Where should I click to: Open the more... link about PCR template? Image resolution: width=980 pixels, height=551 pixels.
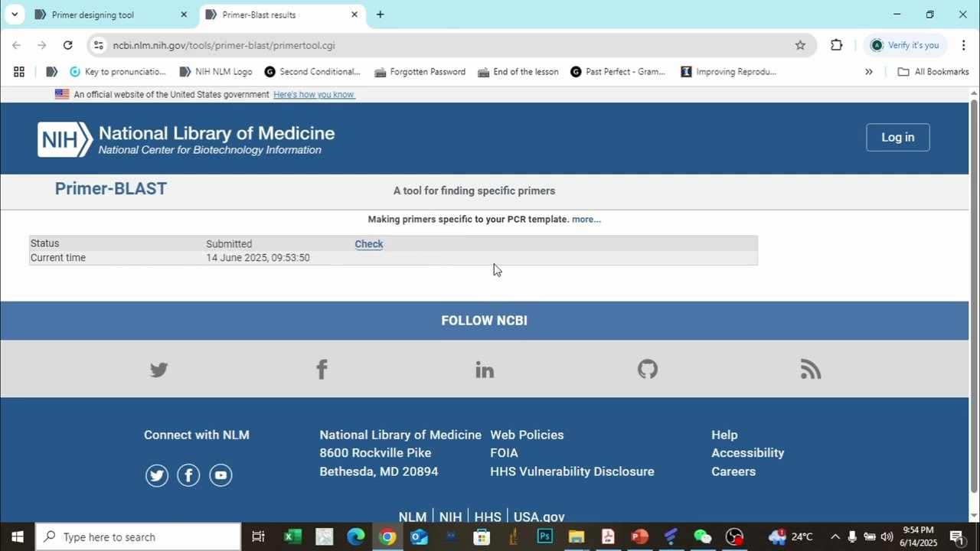(x=586, y=220)
